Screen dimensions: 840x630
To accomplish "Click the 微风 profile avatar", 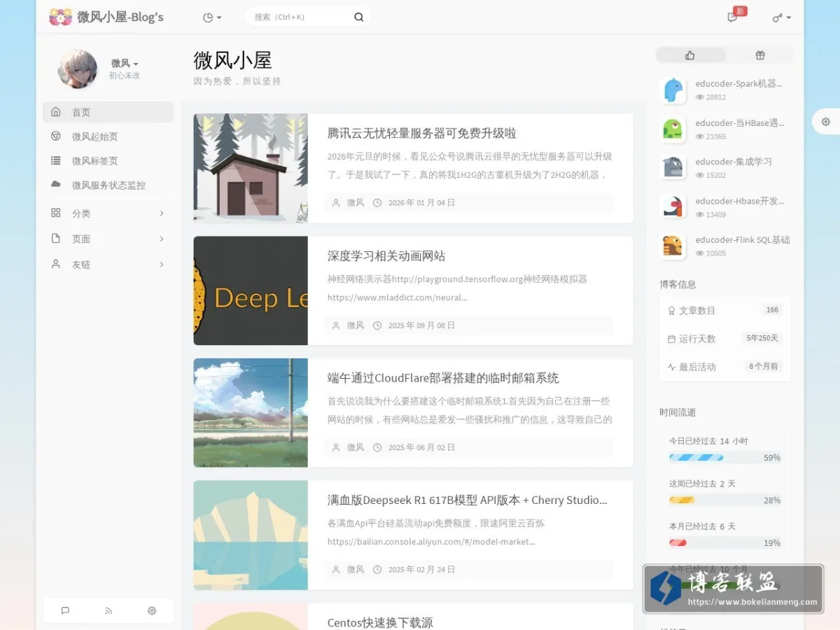I will [77, 69].
